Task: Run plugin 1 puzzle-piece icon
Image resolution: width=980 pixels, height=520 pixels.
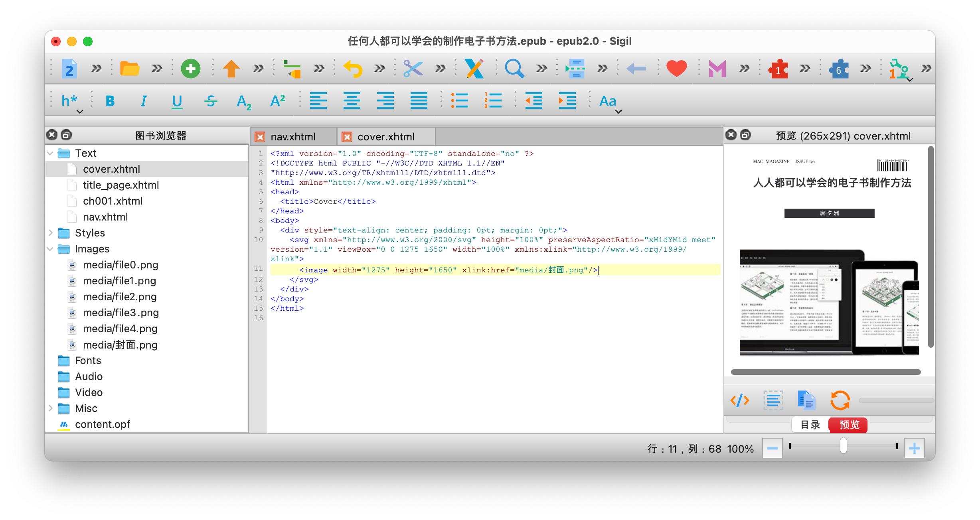Action: [x=778, y=69]
